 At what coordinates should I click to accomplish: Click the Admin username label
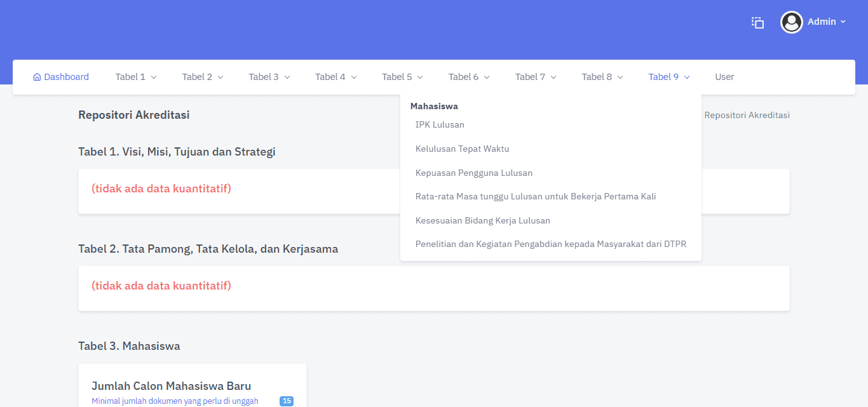(x=822, y=22)
